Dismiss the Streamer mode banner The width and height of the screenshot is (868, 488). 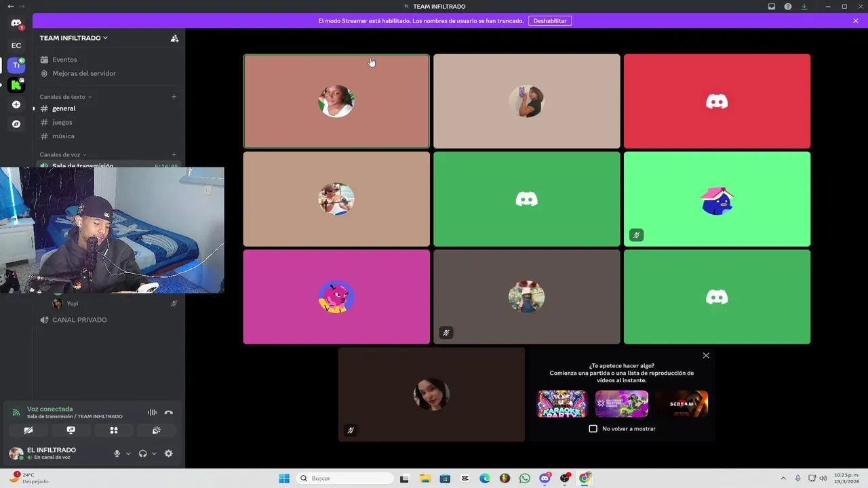point(856,21)
